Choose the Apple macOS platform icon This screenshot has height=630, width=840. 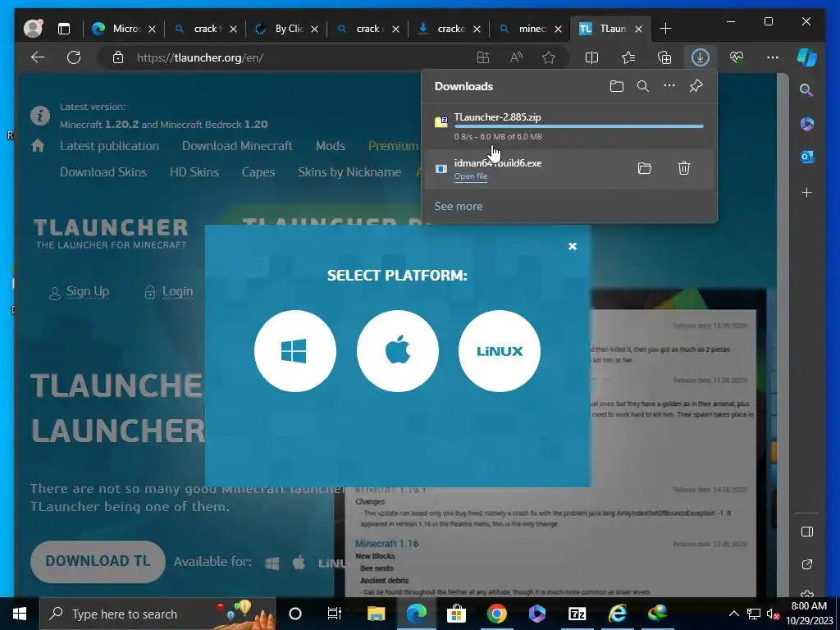click(x=398, y=351)
